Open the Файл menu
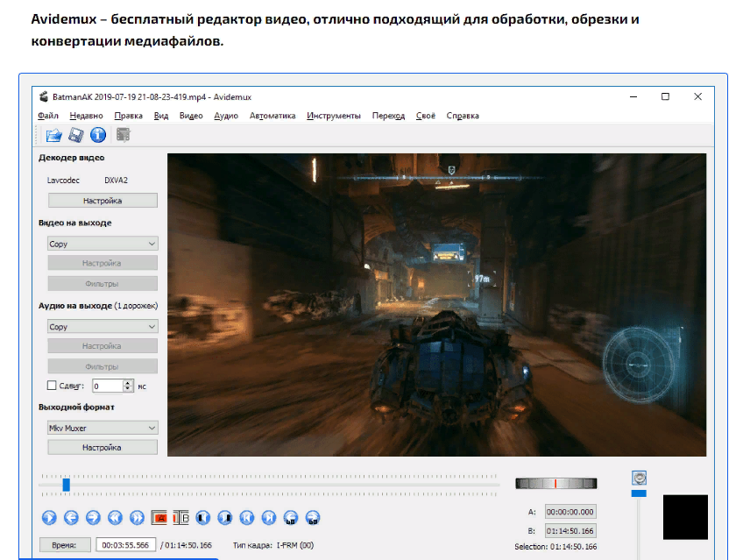This screenshot has width=750, height=560. pos(48,116)
